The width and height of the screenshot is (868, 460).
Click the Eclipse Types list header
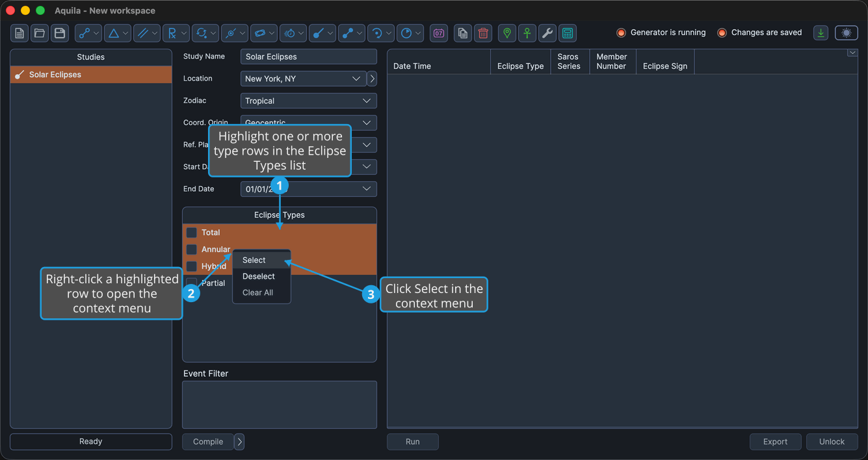tap(280, 215)
